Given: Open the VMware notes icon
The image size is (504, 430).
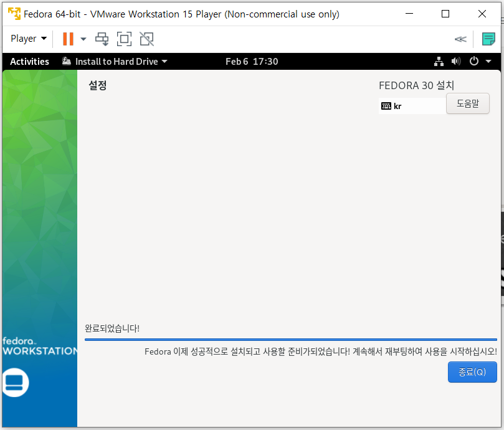Looking at the screenshot, I should pyautogui.click(x=488, y=39).
